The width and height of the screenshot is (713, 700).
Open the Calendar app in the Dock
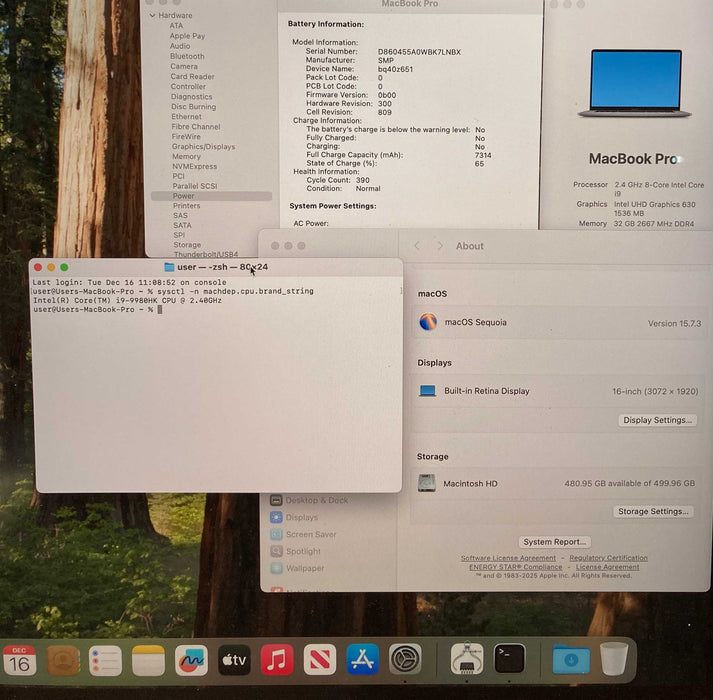coord(20,660)
